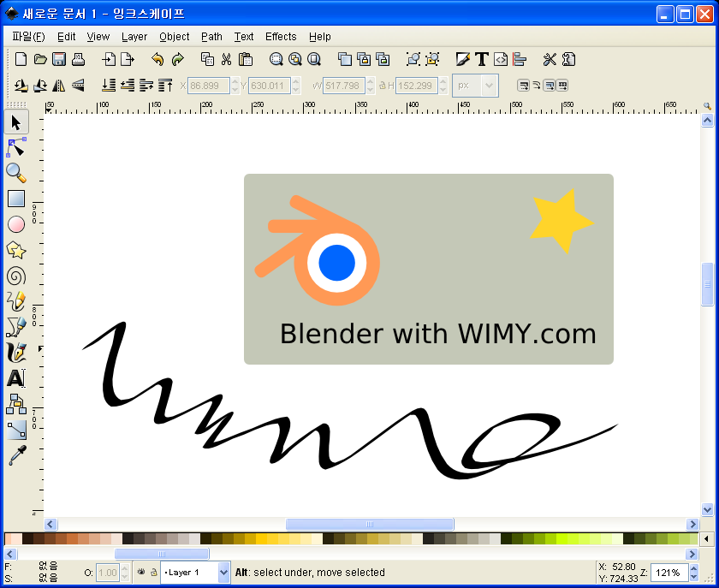Screen dimensions: 719x588
Task: Select the Calligraphy tool
Action: coord(16,353)
